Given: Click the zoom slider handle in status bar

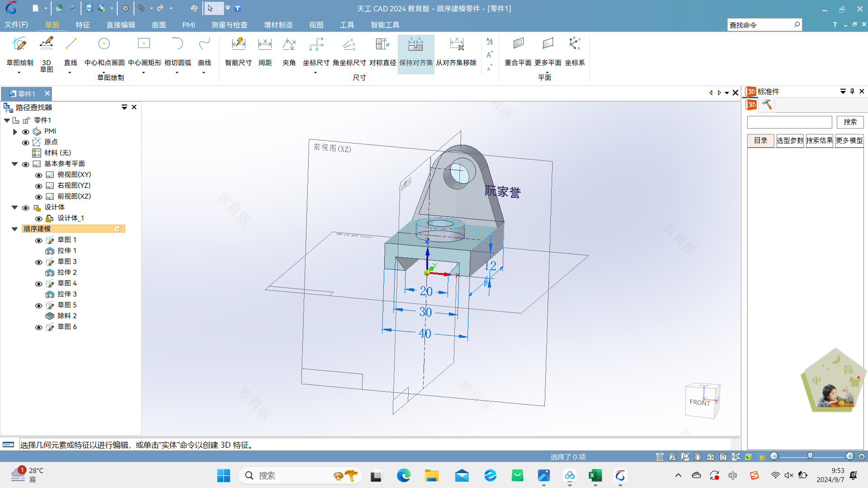Looking at the screenshot, I should [x=810, y=456].
